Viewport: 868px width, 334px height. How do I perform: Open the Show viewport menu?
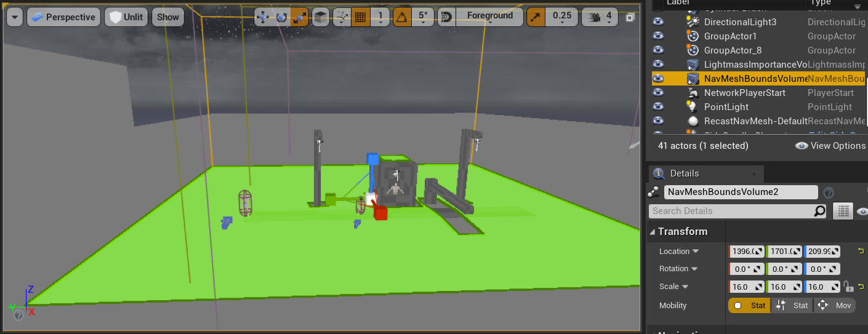[167, 17]
